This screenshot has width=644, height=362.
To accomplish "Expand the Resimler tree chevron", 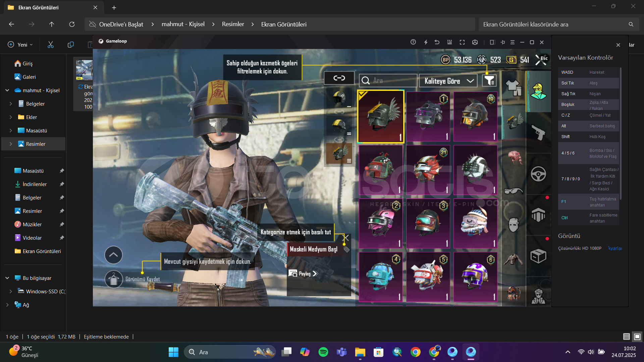I will click(x=10, y=144).
